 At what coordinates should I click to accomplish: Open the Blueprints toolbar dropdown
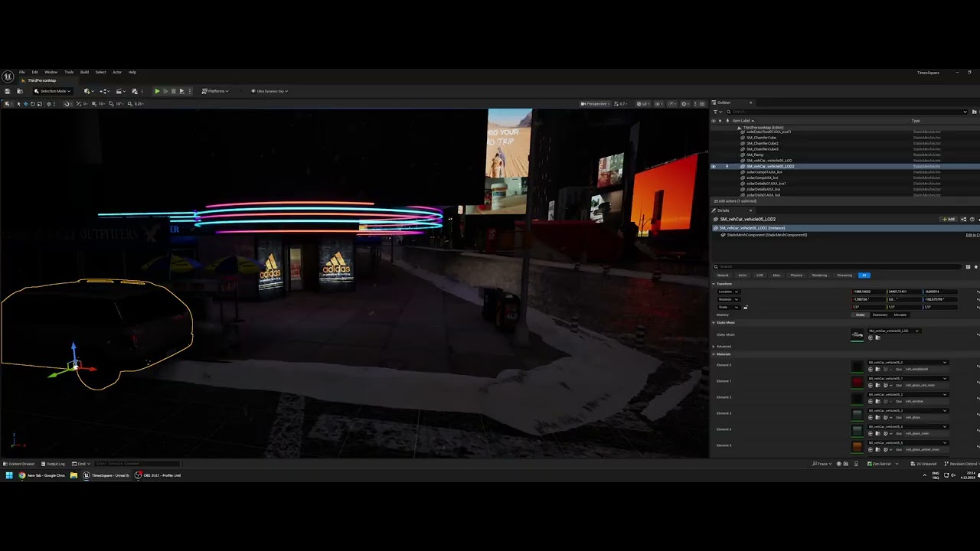pyautogui.click(x=106, y=91)
